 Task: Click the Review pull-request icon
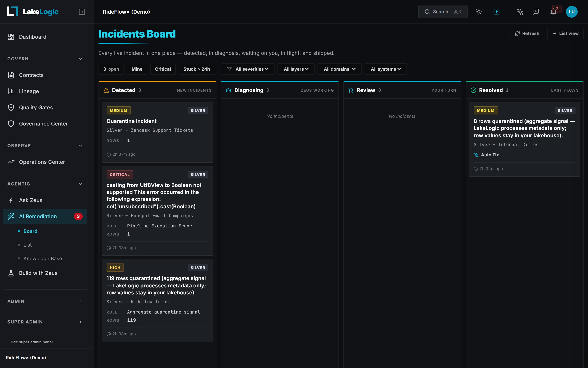pos(351,90)
